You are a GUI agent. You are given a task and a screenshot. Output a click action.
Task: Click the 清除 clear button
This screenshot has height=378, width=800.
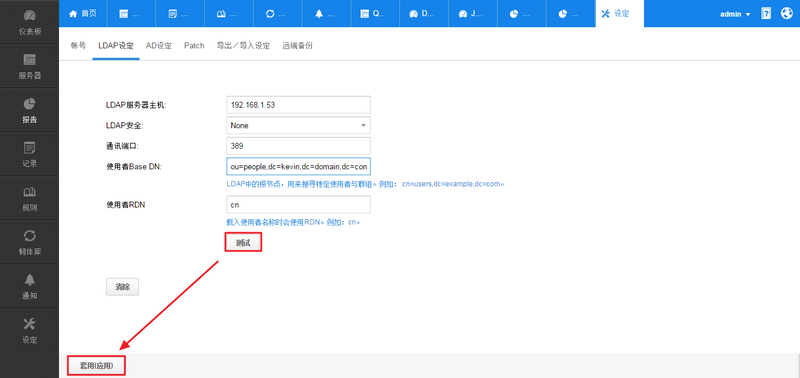tap(122, 287)
